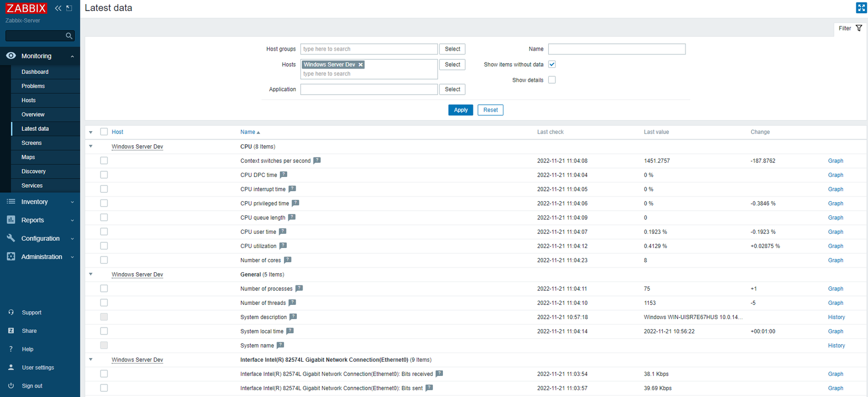Check the Number of cores row
Image resolution: width=868 pixels, height=397 pixels.
point(104,260)
